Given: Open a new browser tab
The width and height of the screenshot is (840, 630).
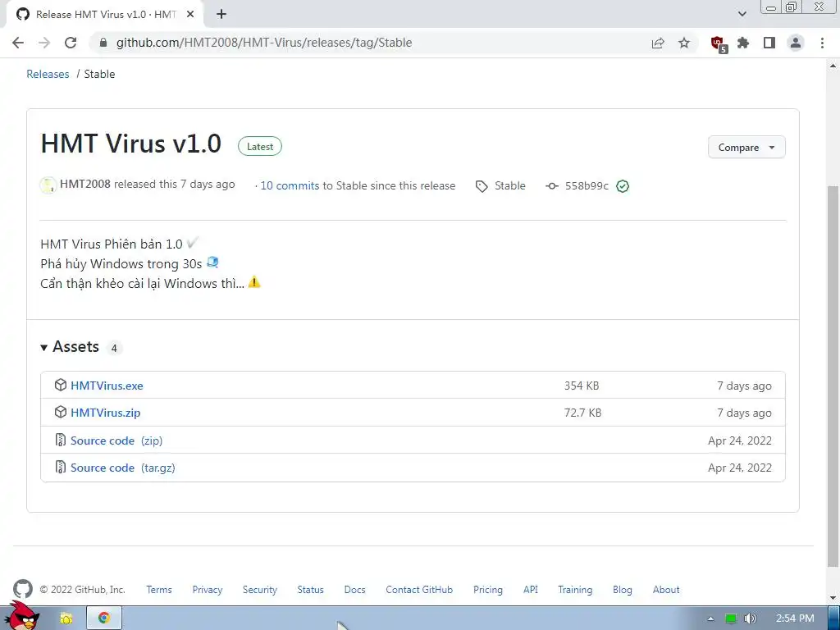Looking at the screenshot, I should coord(221,15).
